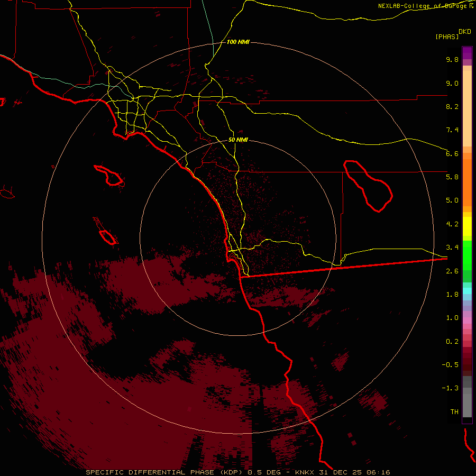Click the [PHAS] units label
Viewport: 476px width, 476px height.
point(447,36)
